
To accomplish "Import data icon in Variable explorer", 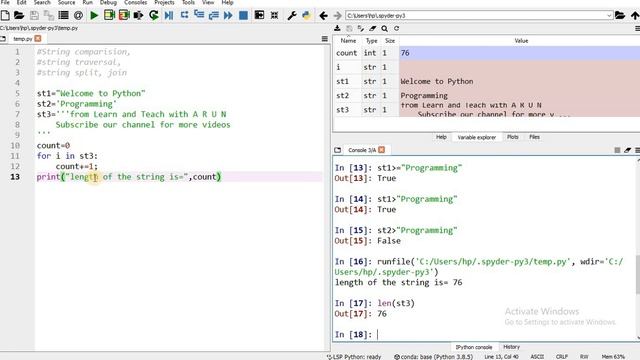I will click(337, 28).
